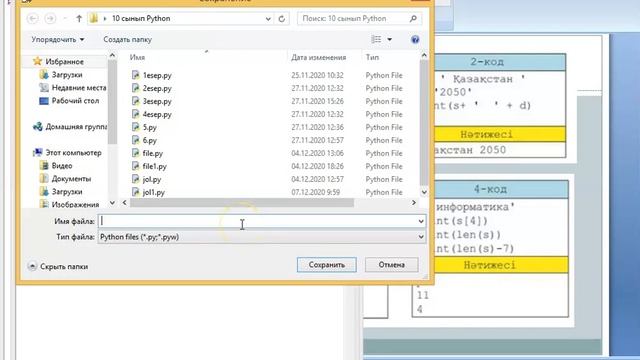Click the jol1.py file icon
Screen dimensions: 640x360
tap(136, 192)
